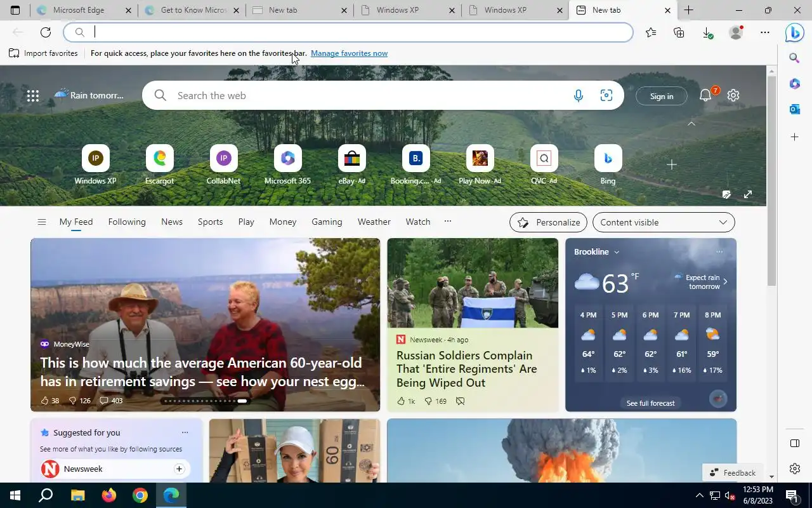812x508 pixels.
Task: Open weather card options ellipsis
Action: click(719, 252)
